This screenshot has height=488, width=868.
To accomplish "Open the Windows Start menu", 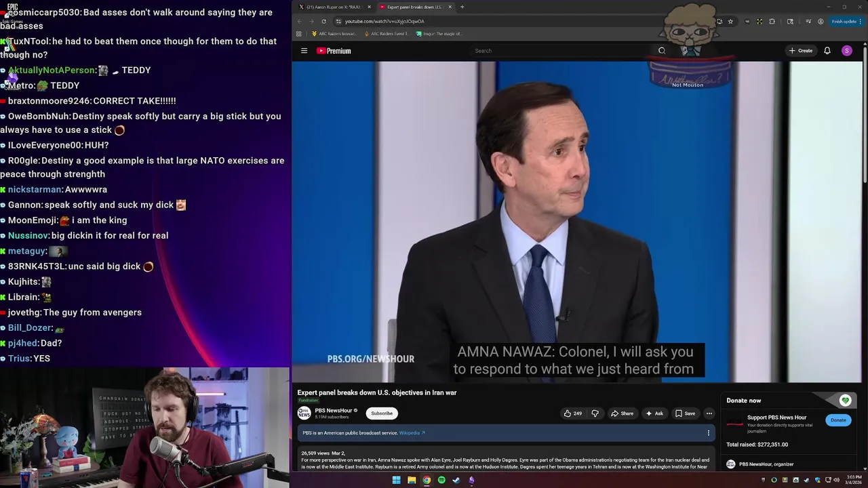I will click(396, 480).
